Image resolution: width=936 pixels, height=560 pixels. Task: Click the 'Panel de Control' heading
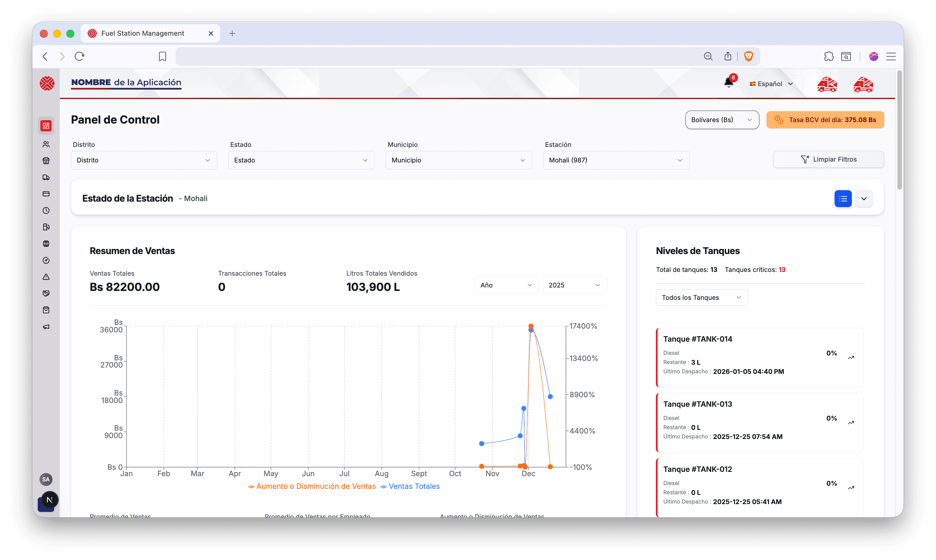(115, 120)
